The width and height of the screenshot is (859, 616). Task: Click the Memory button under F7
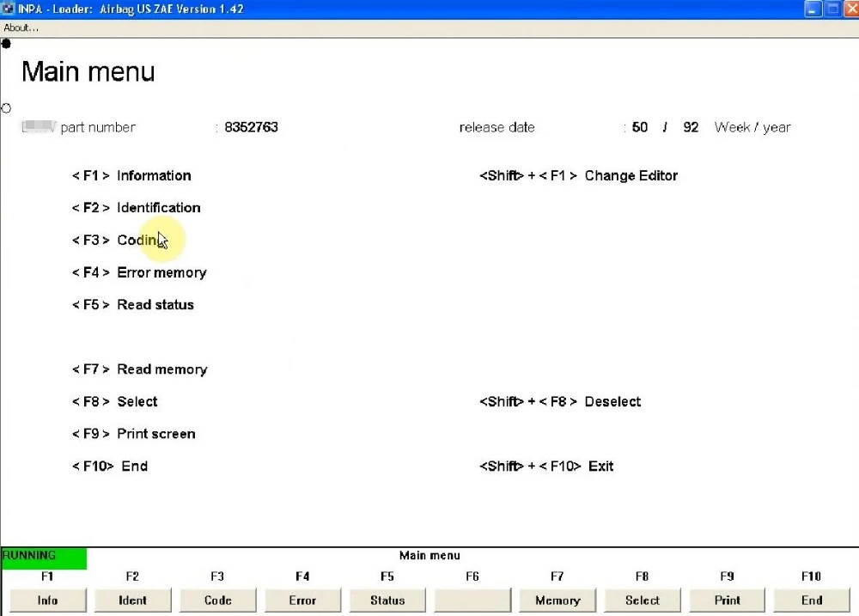click(557, 601)
